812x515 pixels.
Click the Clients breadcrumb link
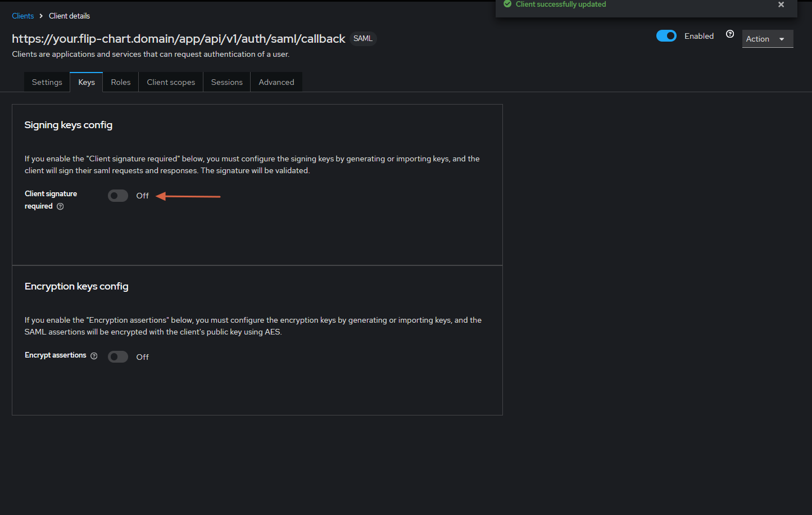(23, 16)
